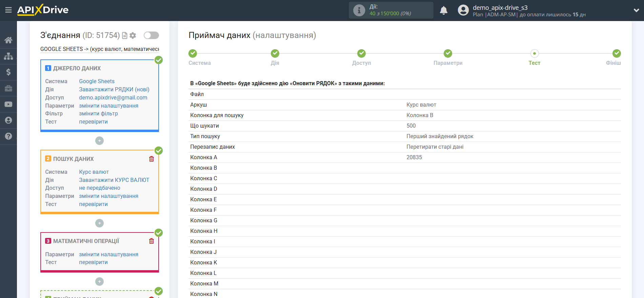Screen dimensions: 644x298
Task: Click the Колонка G row label
Action: [204, 220]
